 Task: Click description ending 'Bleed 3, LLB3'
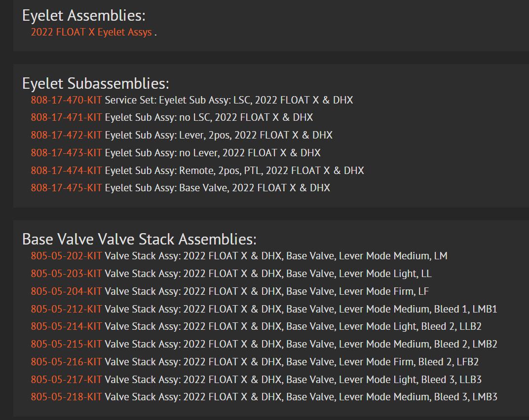pyautogui.click(x=293, y=380)
